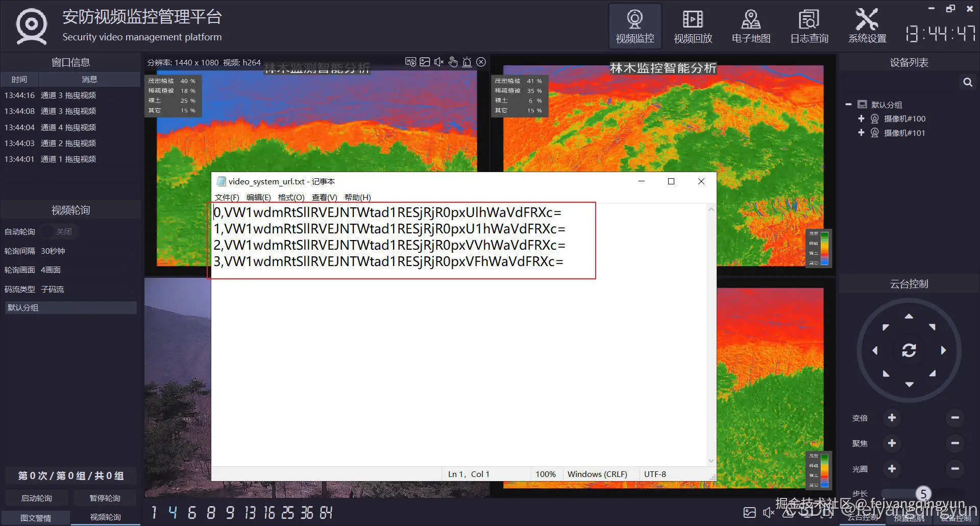Close the first video channel with the circled X
The width and height of the screenshot is (980, 526).
(481, 62)
